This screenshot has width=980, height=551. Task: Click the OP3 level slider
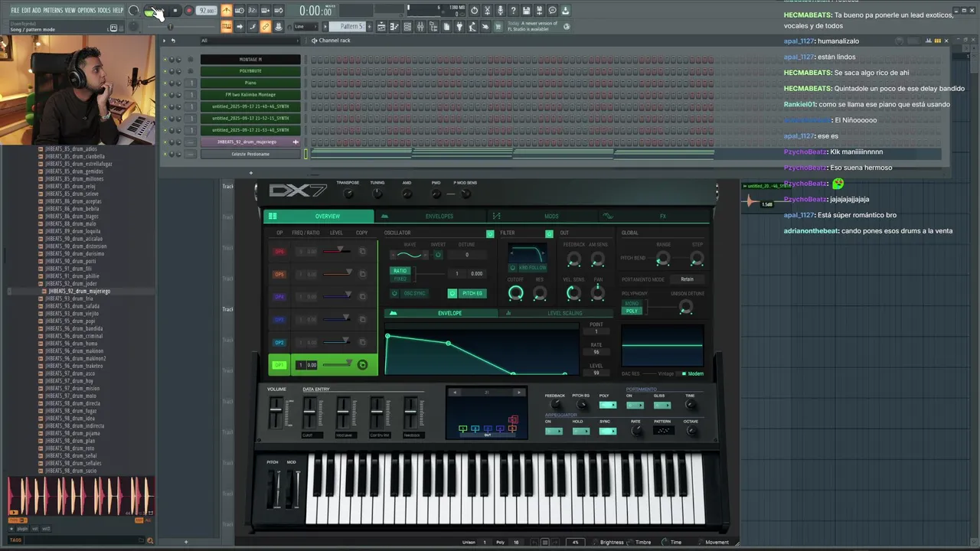point(336,319)
